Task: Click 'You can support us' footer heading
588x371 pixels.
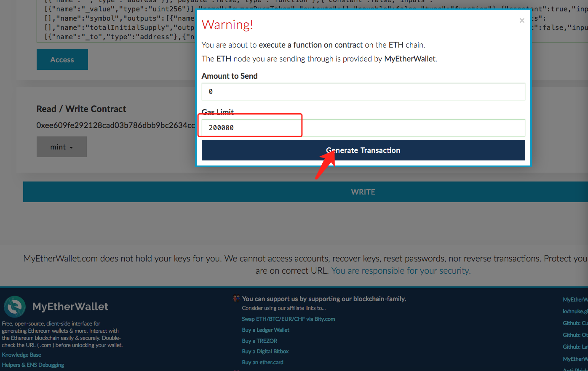Action: click(x=324, y=299)
